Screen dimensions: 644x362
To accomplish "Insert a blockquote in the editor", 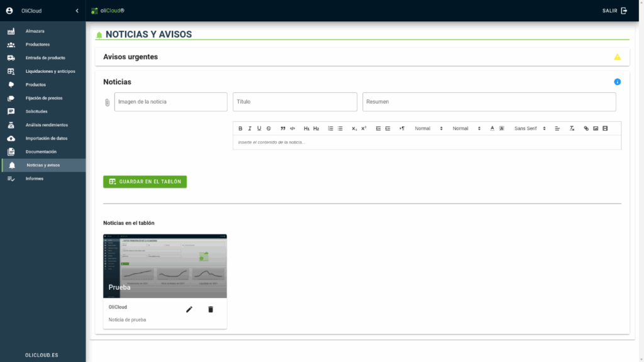I will tap(283, 128).
